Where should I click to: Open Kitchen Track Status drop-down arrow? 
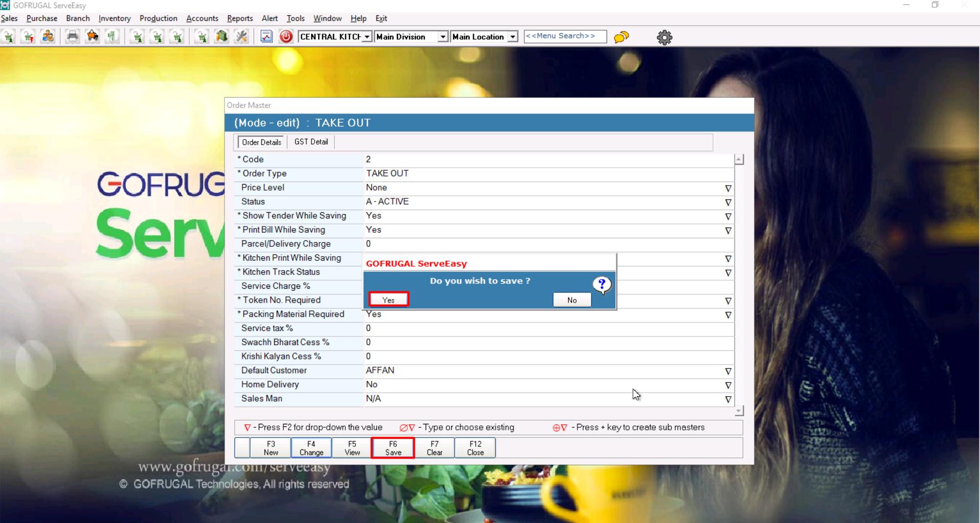[x=728, y=272]
